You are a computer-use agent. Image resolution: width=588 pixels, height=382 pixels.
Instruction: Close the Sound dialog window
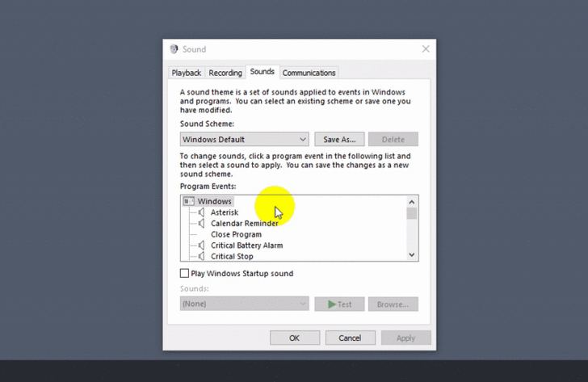426,48
